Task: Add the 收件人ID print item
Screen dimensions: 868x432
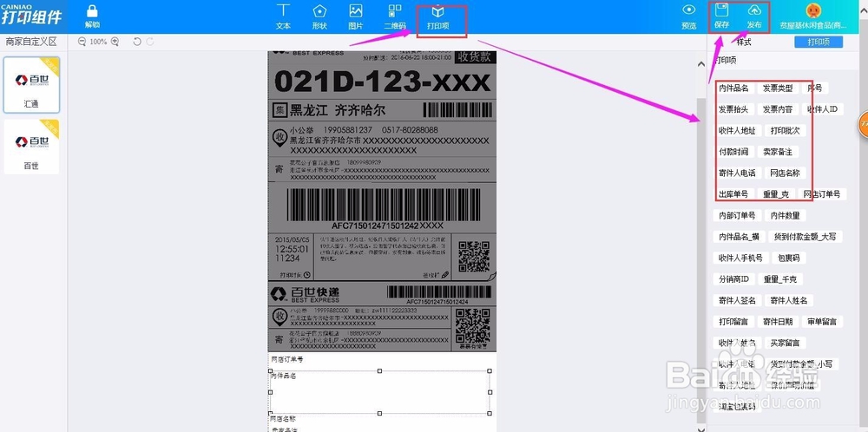Action: click(x=822, y=109)
